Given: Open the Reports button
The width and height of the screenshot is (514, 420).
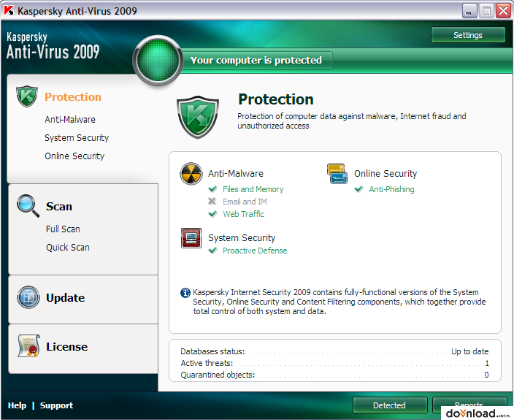Looking at the screenshot, I should coord(469,405).
